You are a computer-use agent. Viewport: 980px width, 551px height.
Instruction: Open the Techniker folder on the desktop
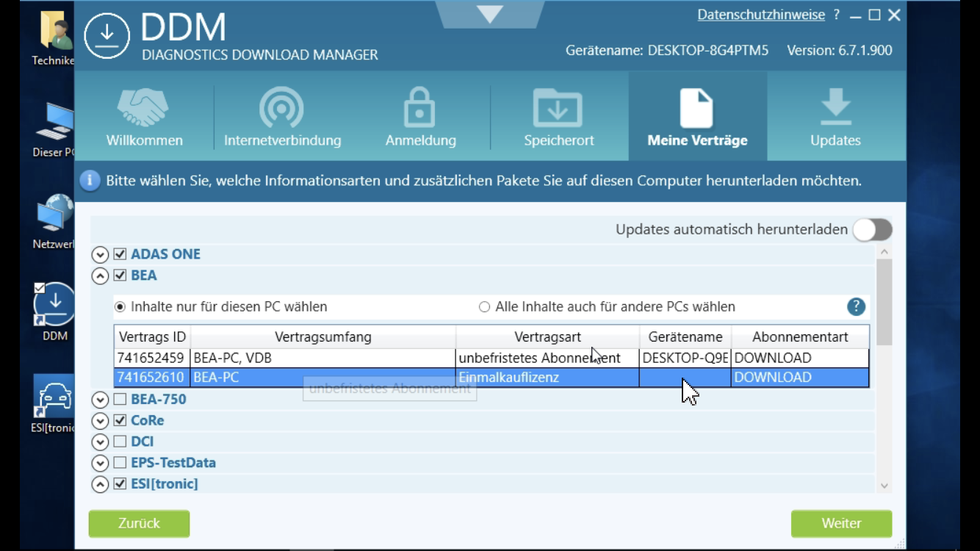pyautogui.click(x=53, y=38)
